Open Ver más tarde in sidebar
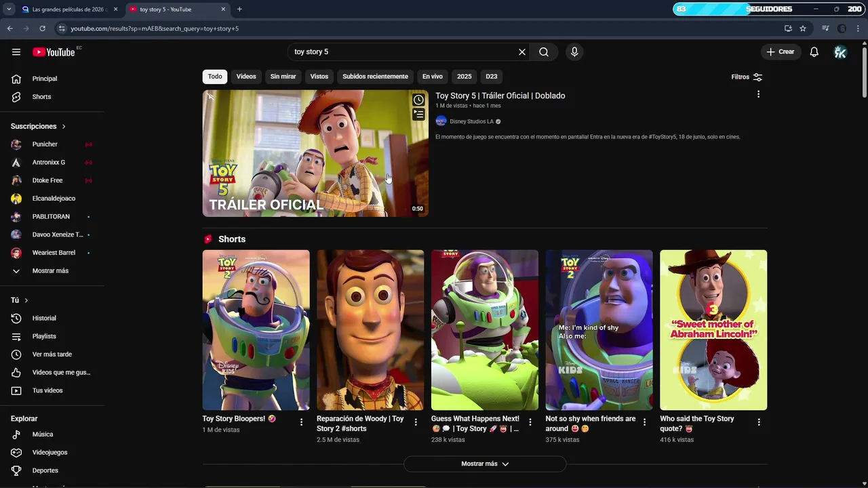This screenshot has width=868, height=488. coord(52,354)
